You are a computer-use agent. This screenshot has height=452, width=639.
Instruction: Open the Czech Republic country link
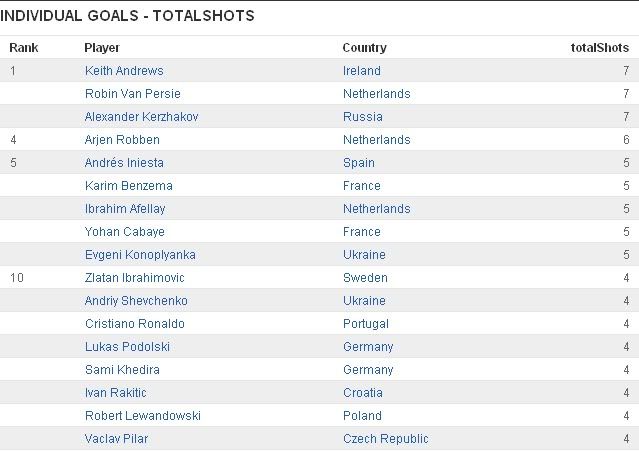pyautogui.click(x=385, y=439)
